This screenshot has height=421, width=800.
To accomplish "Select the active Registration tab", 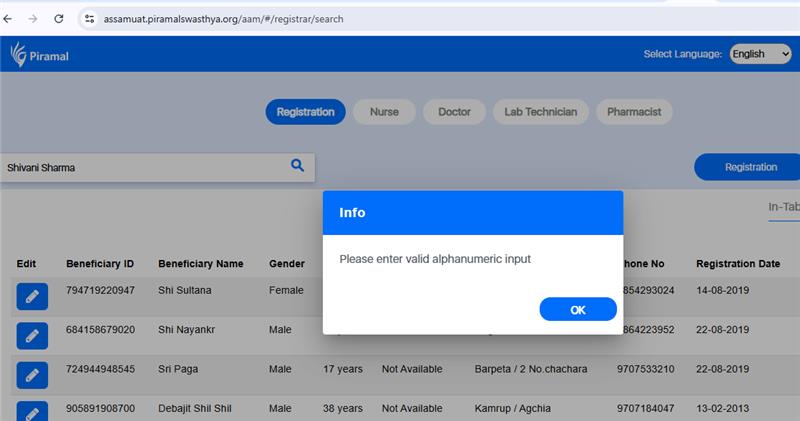I will click(x=305, y=112).
